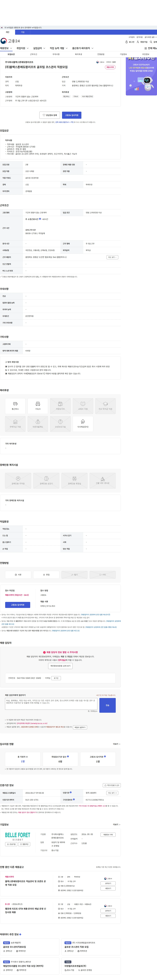
Task: Click 관심기업 button under company logo
Action: pyautogui.click(x=11, y=844)
